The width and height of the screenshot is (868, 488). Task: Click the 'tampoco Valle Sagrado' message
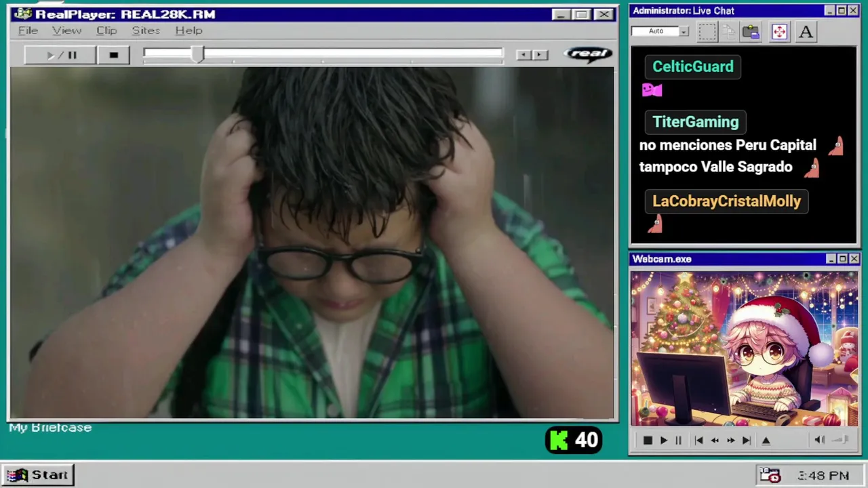coord(715,167)
